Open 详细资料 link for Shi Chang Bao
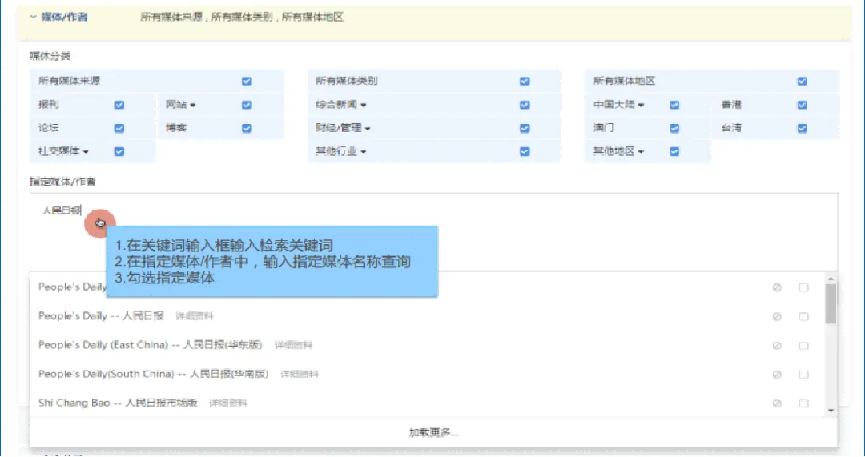 pos(228,403)
